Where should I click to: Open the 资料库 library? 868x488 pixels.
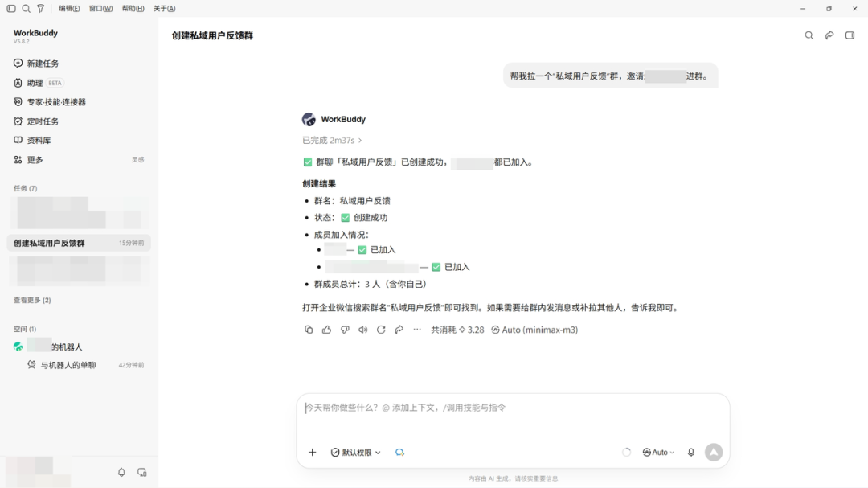click(x=79, y=140)
